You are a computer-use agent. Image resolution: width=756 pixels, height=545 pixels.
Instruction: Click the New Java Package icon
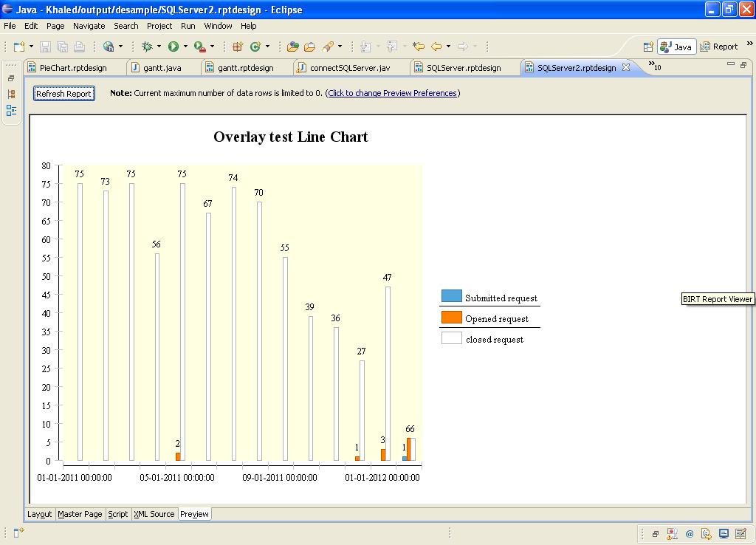coord(238,47)
